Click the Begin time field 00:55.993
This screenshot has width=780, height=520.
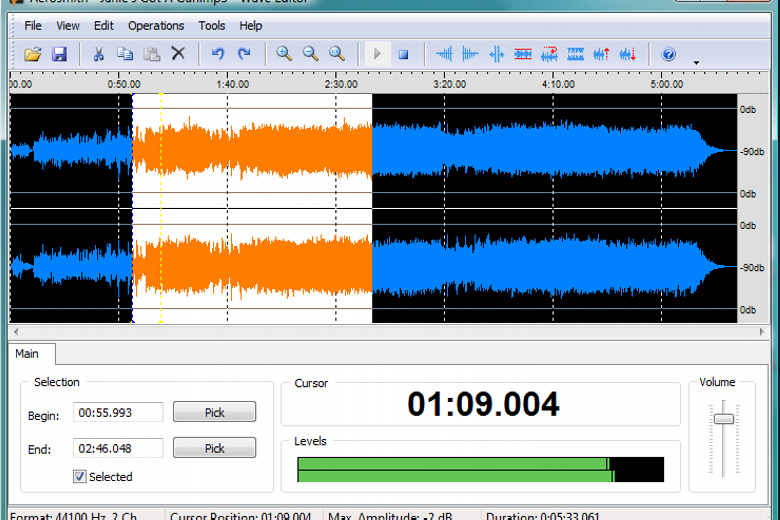click(118, 413)
